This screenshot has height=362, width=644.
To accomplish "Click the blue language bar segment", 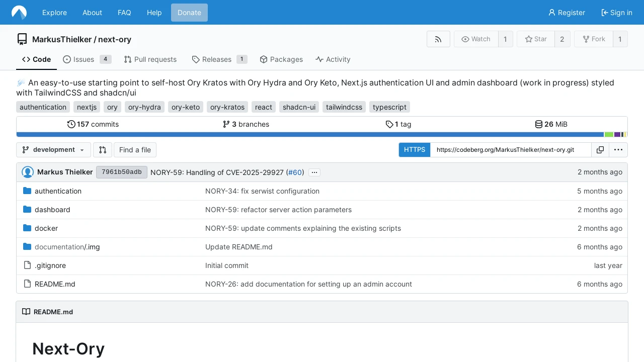I will pyautogui.click(x=310, y=134).
